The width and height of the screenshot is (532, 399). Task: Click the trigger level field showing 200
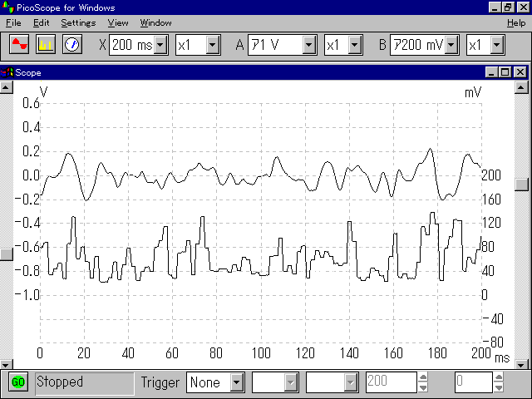(x=391, y=382)
